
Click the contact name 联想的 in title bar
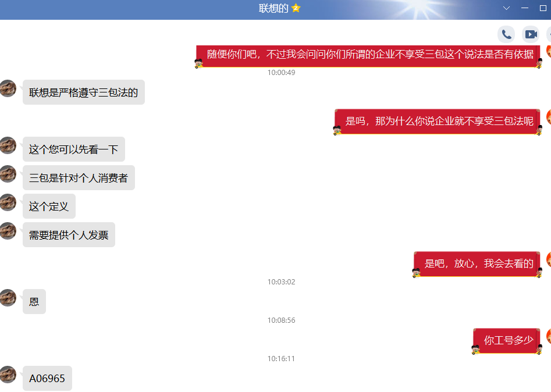273,8
